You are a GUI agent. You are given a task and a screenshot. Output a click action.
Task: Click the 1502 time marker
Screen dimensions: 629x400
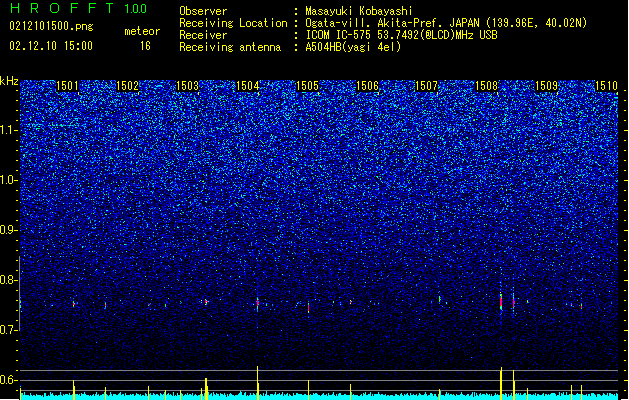click(x=127, y=85)
